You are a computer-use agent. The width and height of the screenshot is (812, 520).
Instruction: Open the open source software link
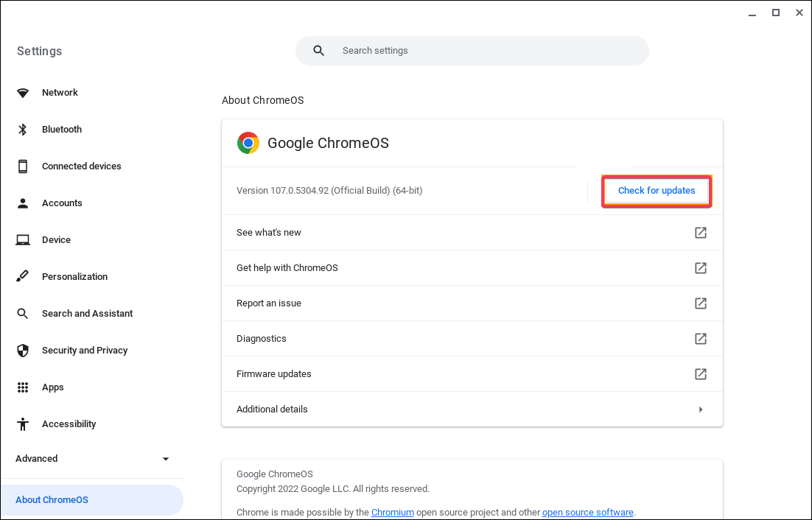(588, 512)
